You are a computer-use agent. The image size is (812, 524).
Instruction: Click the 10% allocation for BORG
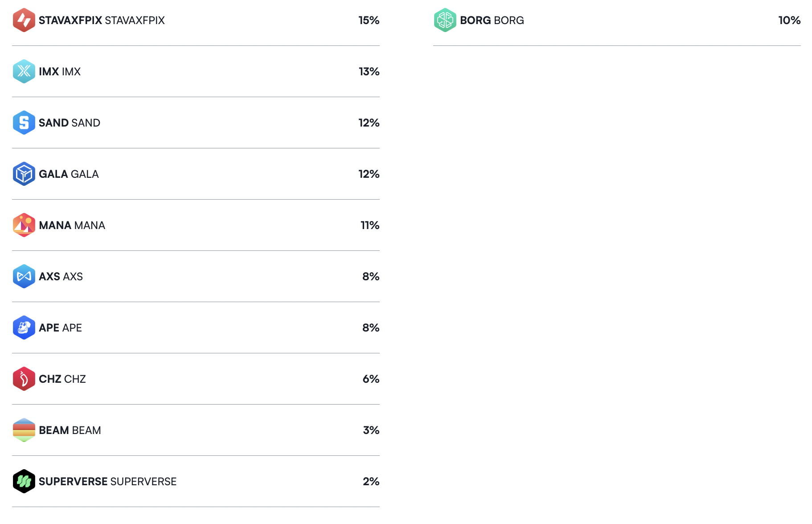pos(789,20)
